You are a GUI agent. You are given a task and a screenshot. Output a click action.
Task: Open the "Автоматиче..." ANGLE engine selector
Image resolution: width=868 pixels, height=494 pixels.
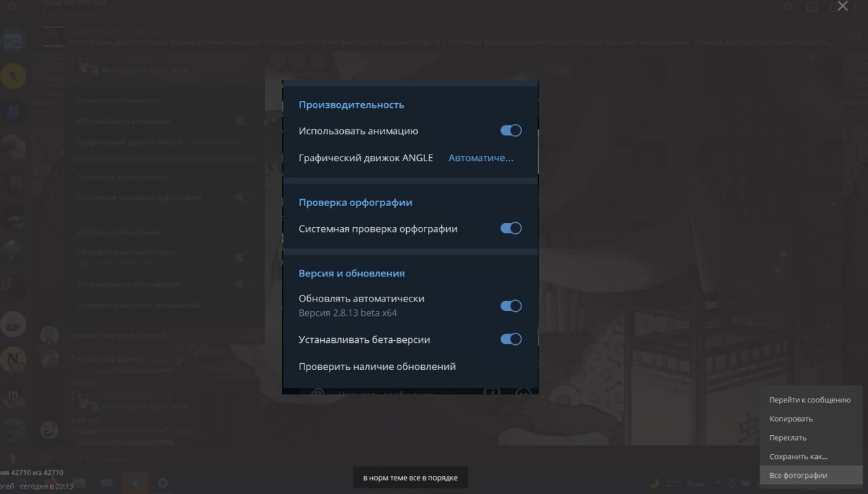click(481, 158)
